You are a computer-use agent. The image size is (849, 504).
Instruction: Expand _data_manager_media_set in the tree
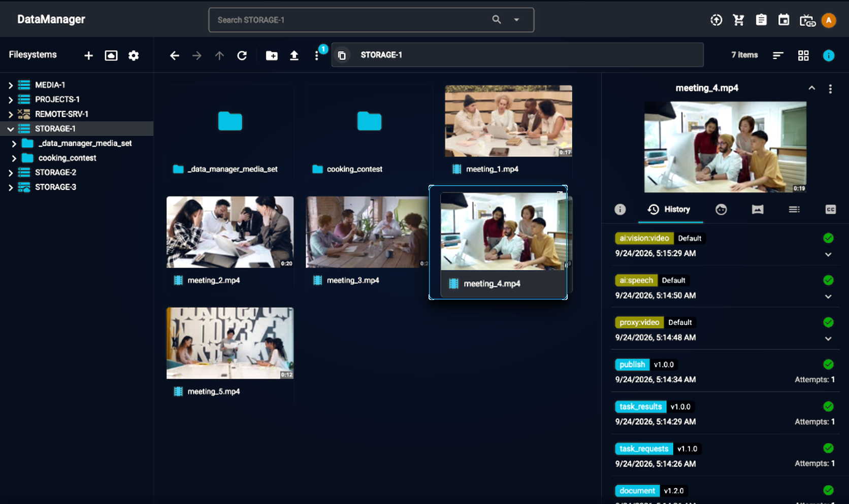(14, 144)
